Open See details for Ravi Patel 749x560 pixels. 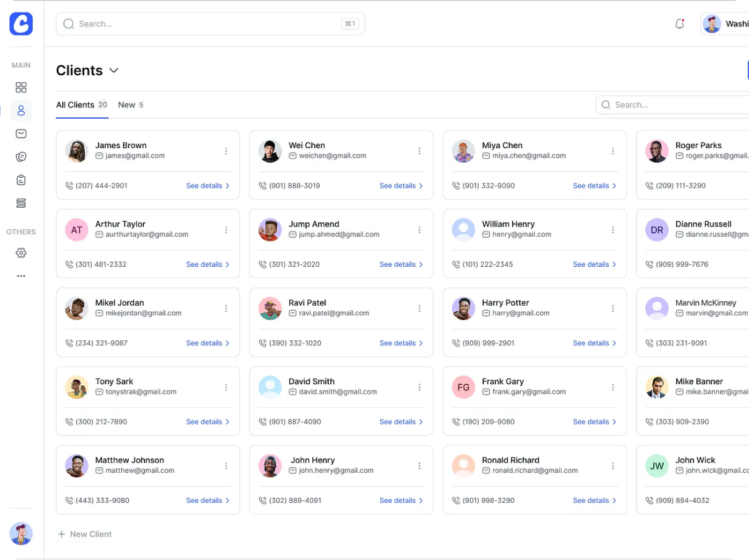[x=402, y=343]
